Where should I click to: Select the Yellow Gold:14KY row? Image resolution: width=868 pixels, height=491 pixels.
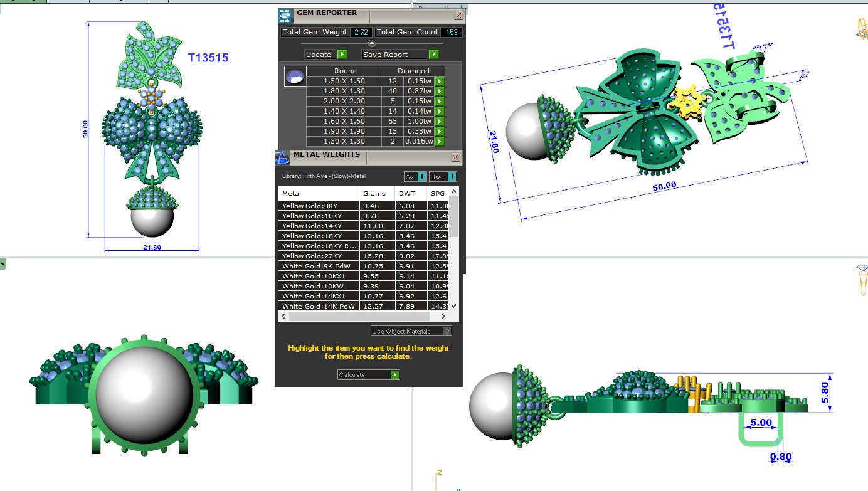(x=319, y=226)
